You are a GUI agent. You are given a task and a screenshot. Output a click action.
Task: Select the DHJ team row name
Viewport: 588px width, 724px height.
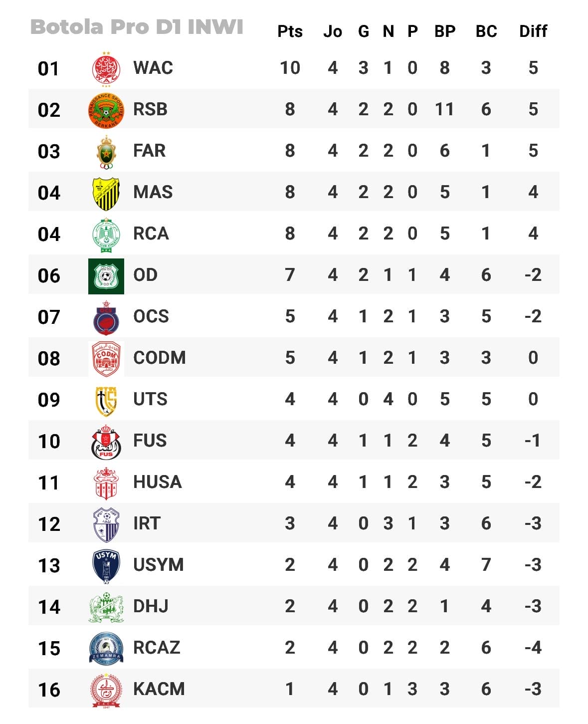[x=150, y=606]
